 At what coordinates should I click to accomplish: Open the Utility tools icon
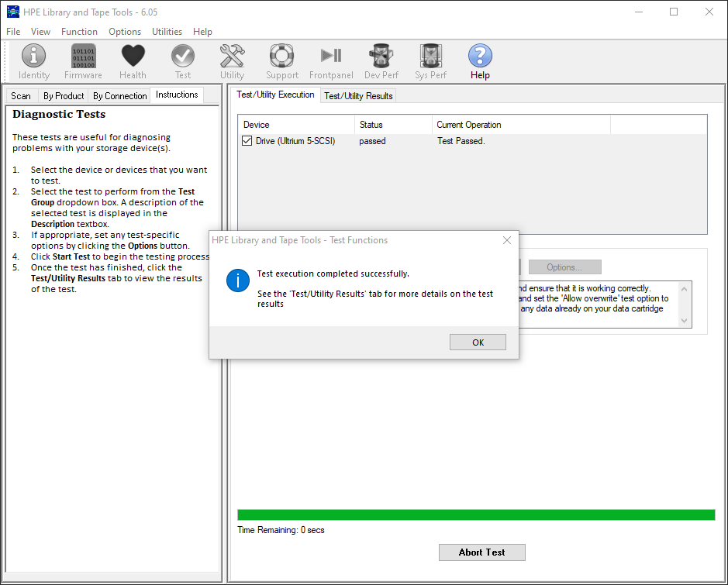[232, 61]
